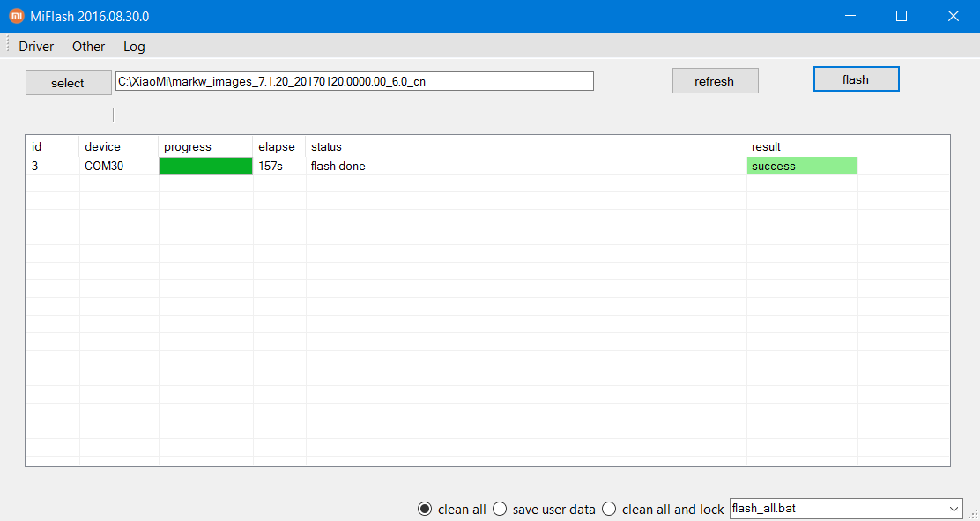Maximize the MiFlash window
This screenshot has height=521, width=980.
coord(902,16)
